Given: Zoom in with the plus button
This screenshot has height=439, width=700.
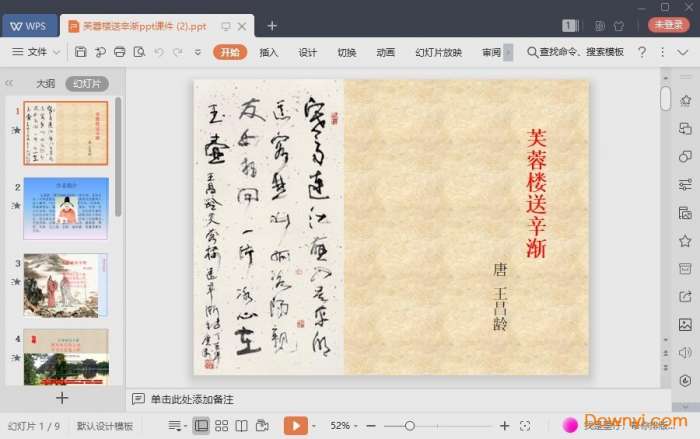Looking at the screenshot, I should pyautogui.click(x=504, y=426).
